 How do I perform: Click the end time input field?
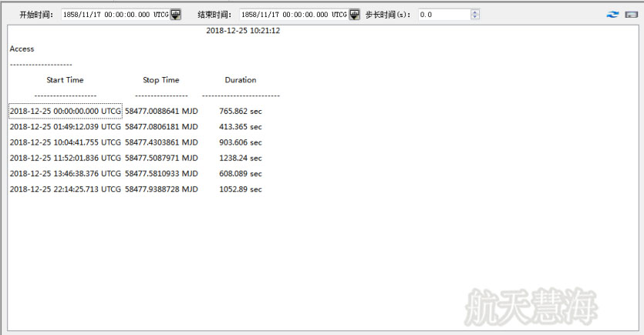(x=294, y=15)
